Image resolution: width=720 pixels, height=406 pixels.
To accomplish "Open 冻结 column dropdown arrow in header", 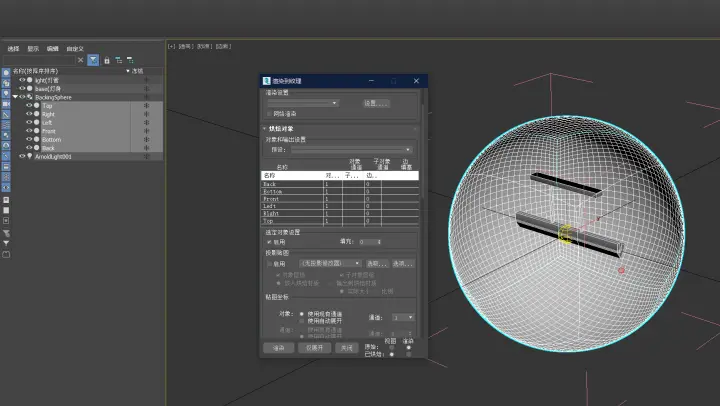I will (x=128, y=71).
